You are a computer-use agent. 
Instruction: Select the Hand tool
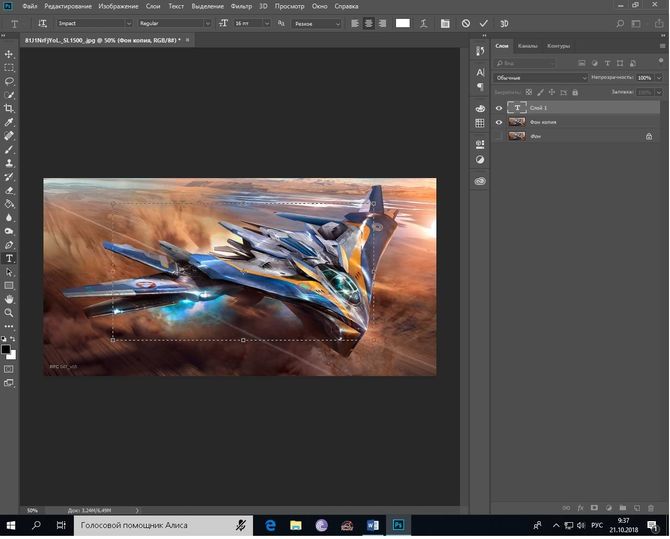(x=9, y=299)
